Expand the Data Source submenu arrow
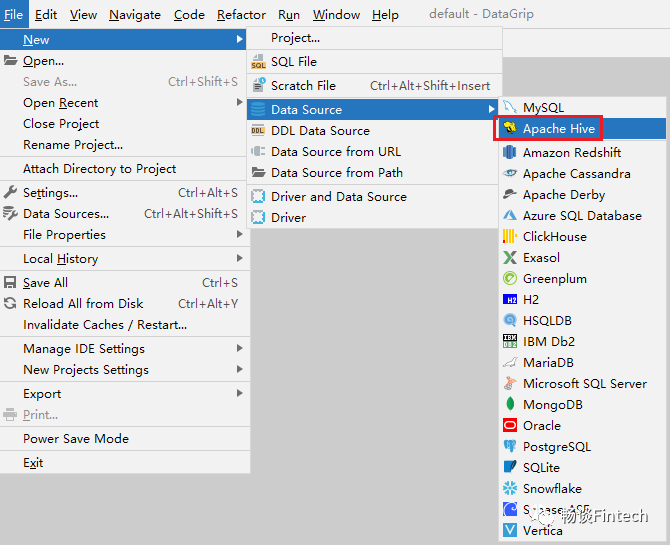The image size is (670, 545). [x=491, y=109]
